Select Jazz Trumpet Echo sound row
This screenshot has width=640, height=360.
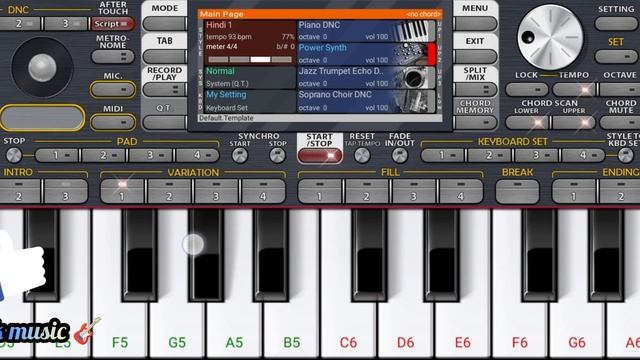(x=367, y=77)
